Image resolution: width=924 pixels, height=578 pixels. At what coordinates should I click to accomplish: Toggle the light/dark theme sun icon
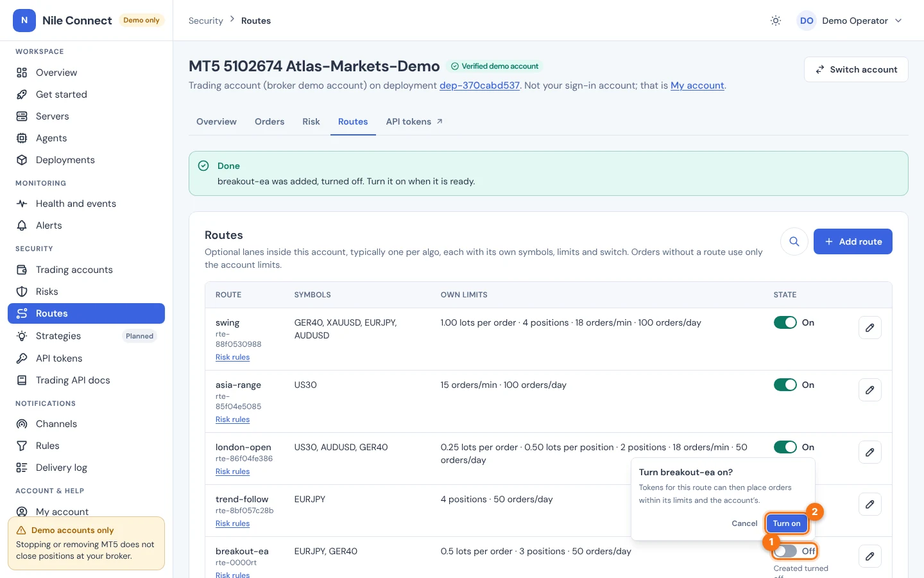pos(776,21)
